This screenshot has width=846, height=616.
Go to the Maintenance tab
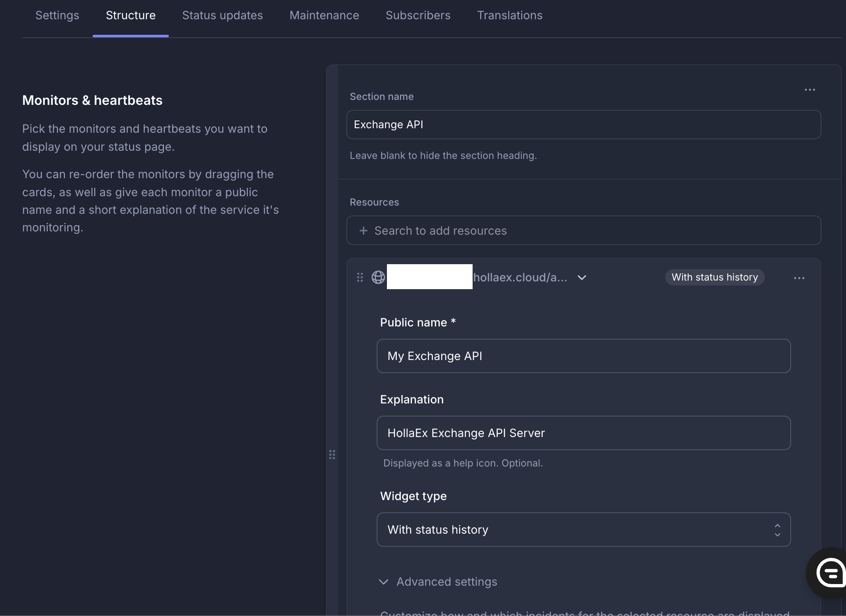(324, 16)
